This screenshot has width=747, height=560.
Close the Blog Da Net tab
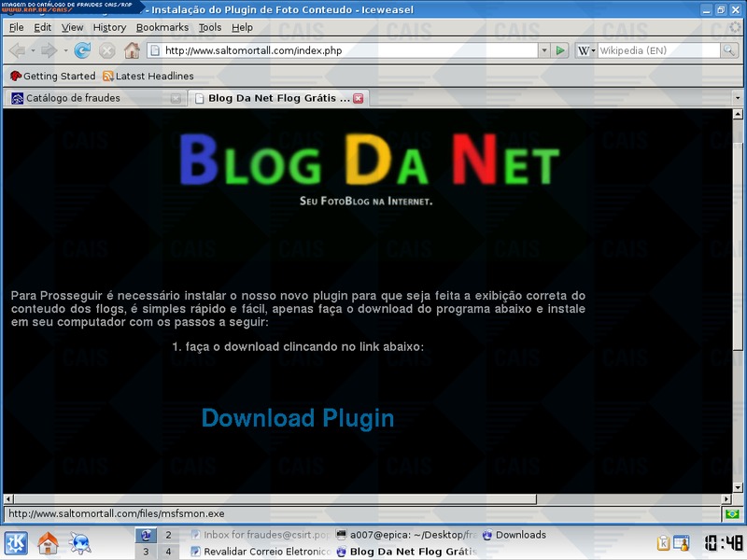coord(359,98)
